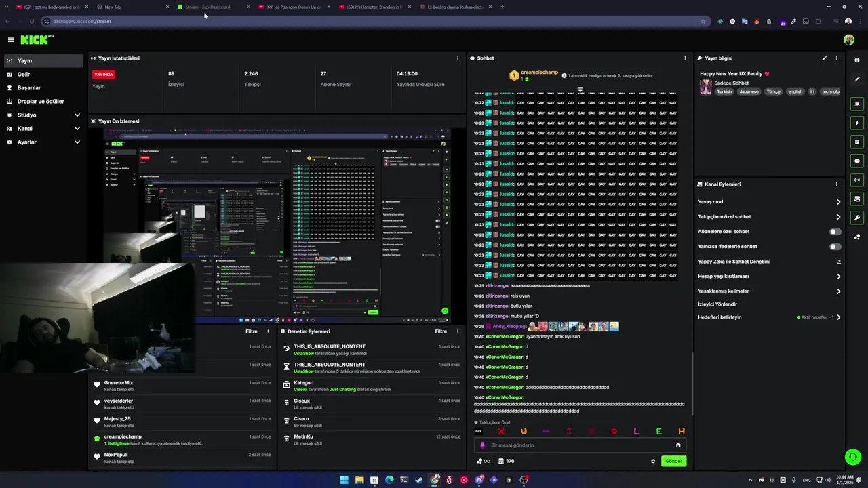
Task: Click the Gönder send button
Action: [673, 461]
